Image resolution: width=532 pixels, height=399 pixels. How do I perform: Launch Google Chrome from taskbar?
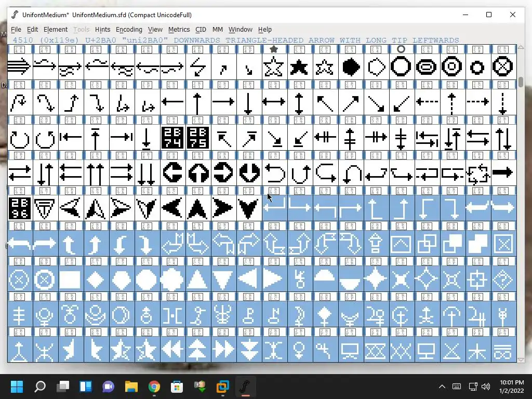pos(154,387)
